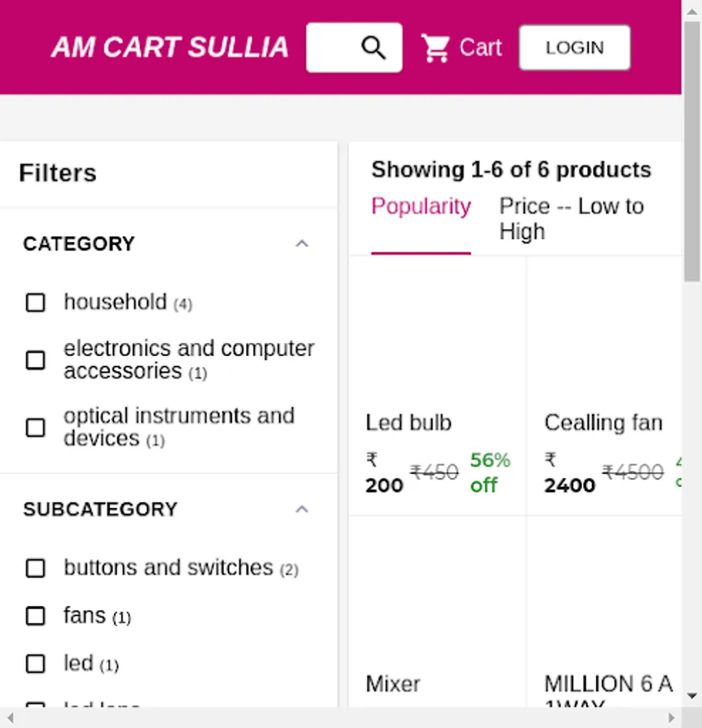Screen dimensions: 702x728
Task: Collapse the CATEGORY filter section
Action: (x=302, y=243)
